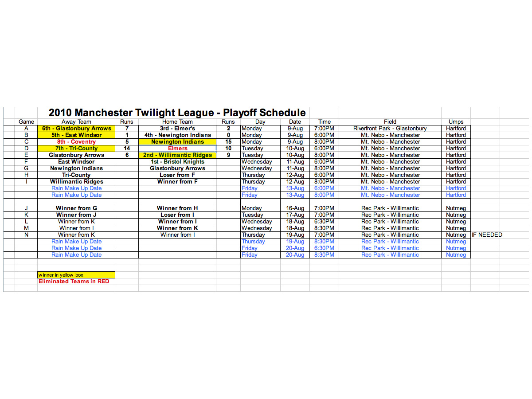
Task: Select the Winner from F cell
Action: (x=177, y=181)
